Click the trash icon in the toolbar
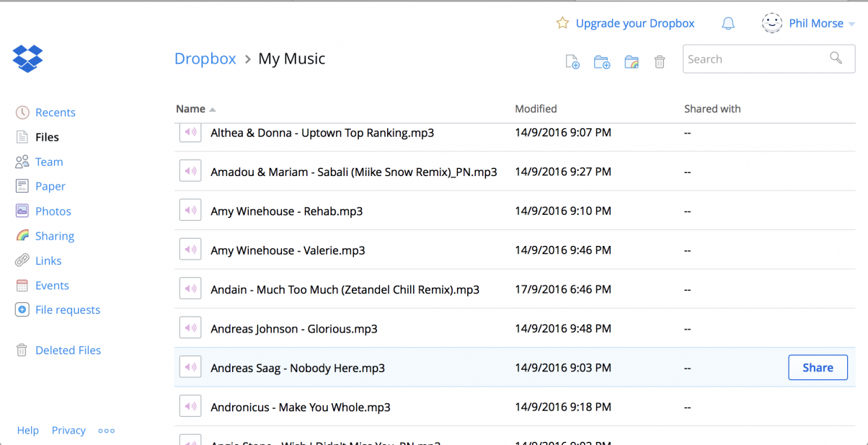Screen dimensions: 868x445 click(x=660, y=62)
